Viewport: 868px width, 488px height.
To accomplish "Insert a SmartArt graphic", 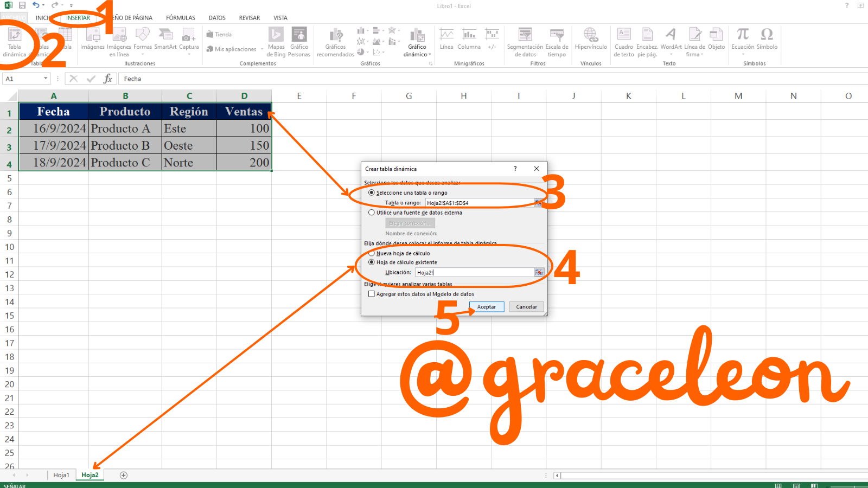I will coord(165,39).
